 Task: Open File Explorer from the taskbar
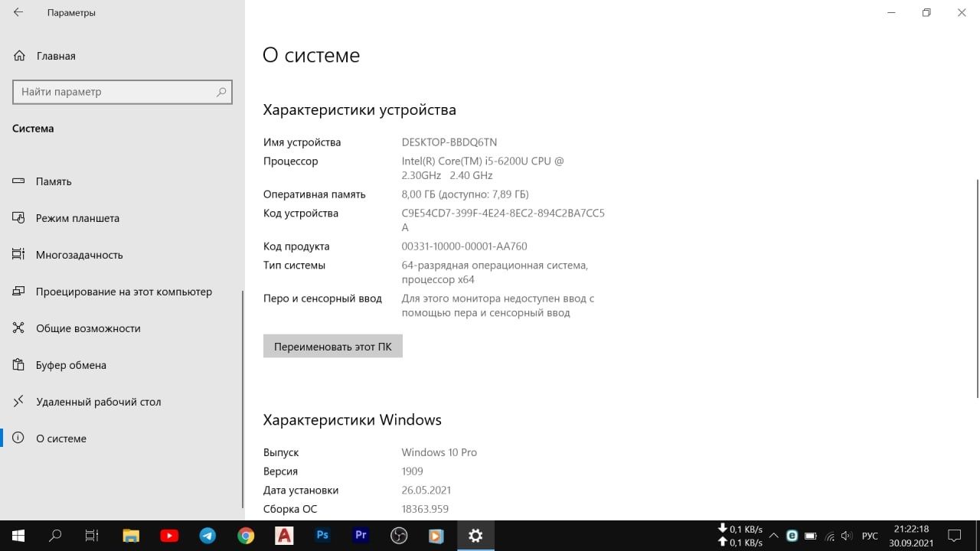(131, 536)
